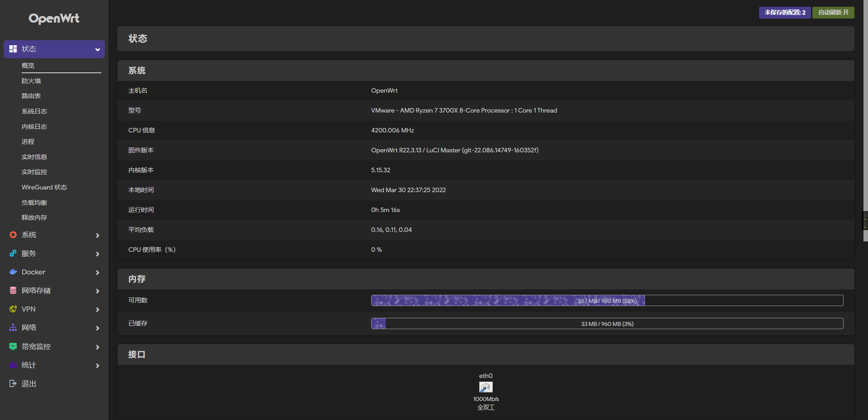Expand the 带宽监控 menu chevron
This screenshot has width=868, height=420.
point(98,347)
